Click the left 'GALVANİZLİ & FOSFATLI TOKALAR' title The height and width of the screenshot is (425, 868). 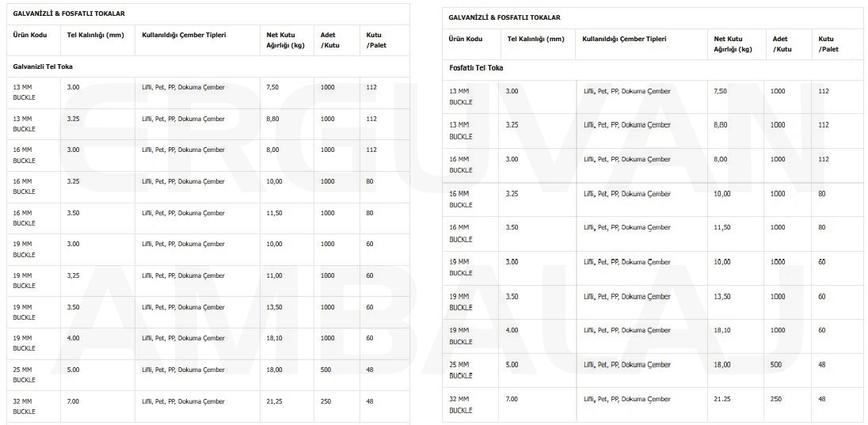click(69, 13)
